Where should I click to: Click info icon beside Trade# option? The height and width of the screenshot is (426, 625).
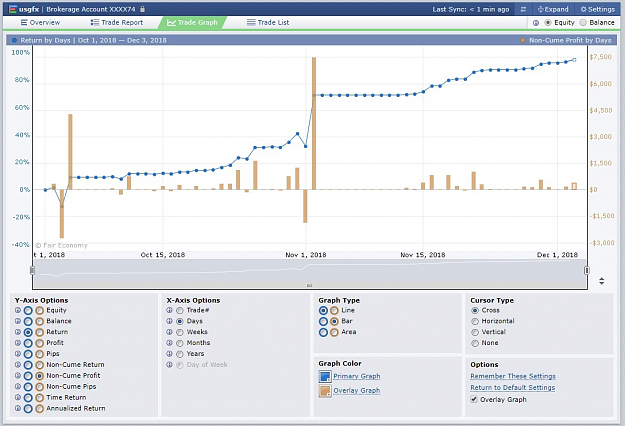click(x=169, y=310)
